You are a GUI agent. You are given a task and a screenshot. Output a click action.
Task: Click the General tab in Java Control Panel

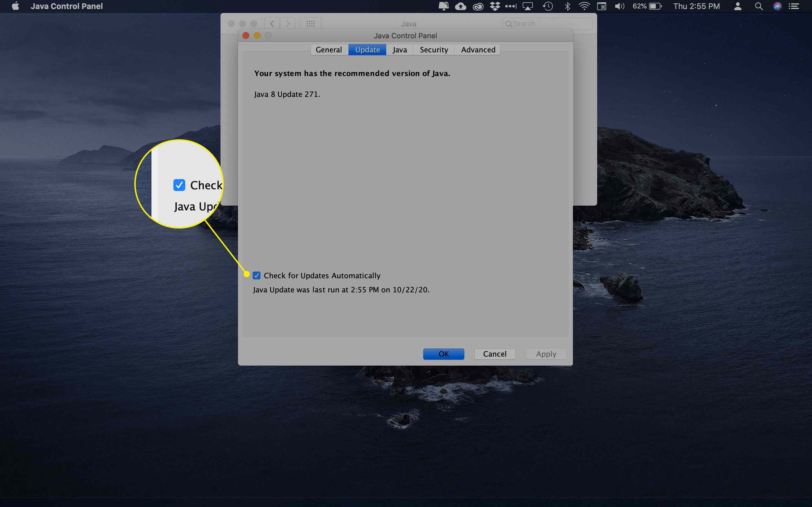point(328,50)
